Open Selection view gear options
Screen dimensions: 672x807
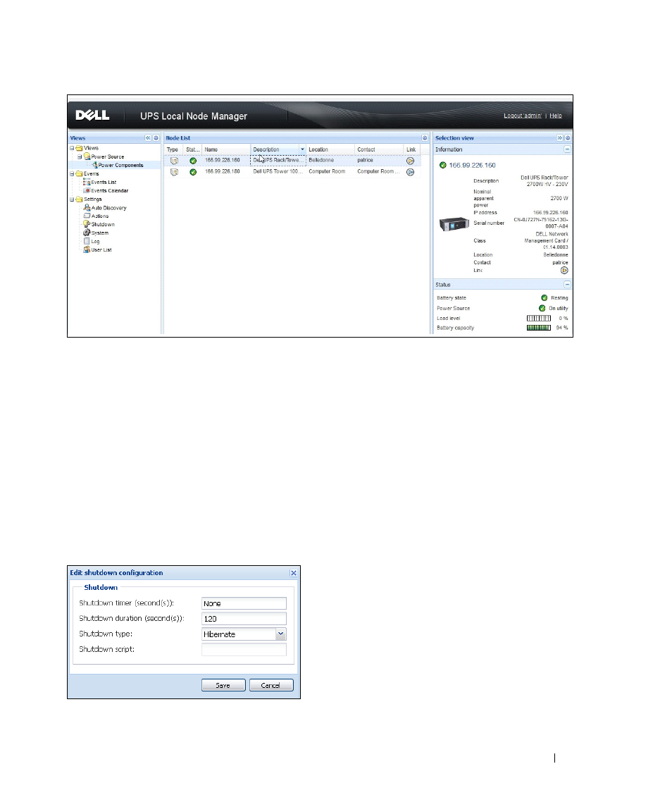(x=568, y=138)
